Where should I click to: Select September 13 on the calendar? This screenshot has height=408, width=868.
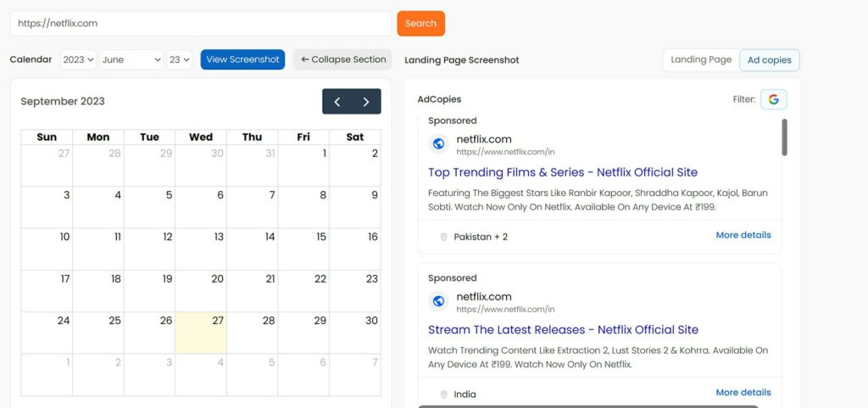(x=200, y=249)
